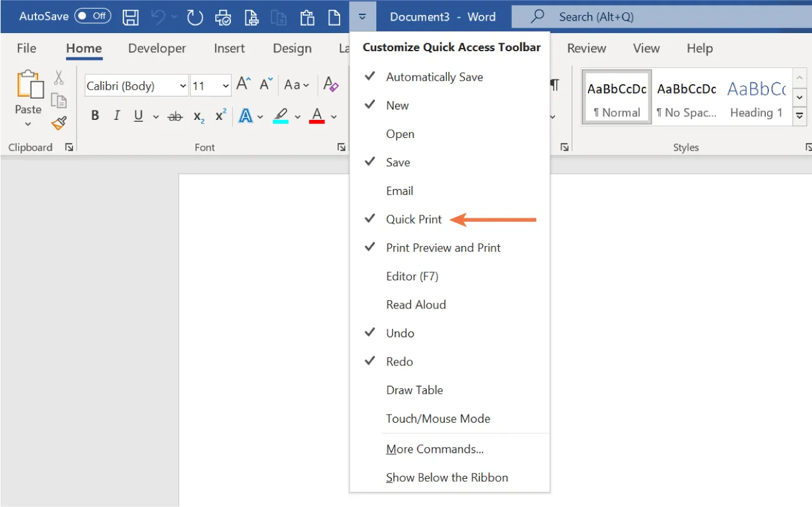Apply Subscript formatting
Image resolution: width=812 pixels, height=507 pixels.
pos(198,116)
